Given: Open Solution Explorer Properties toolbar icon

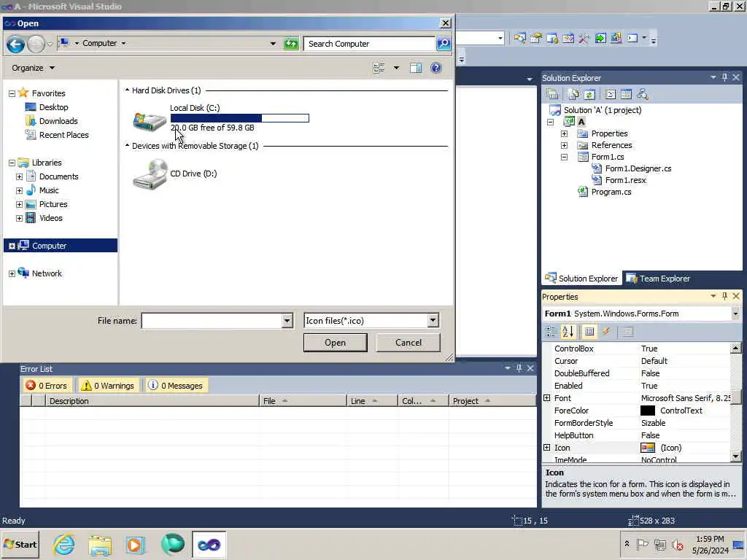Looking at the screenshot, I should pyautogui.click(x=552, y=94).
